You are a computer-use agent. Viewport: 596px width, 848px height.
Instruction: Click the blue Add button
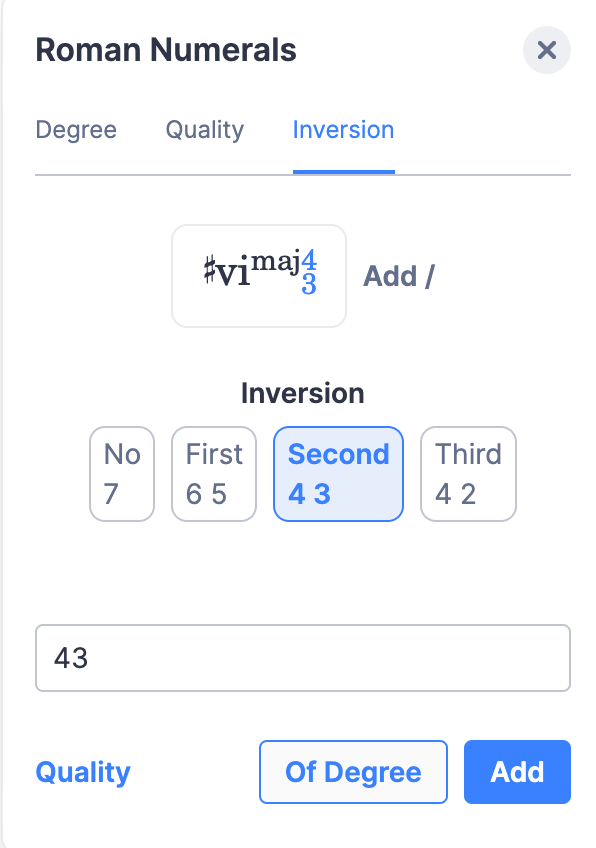coord(517,771)
